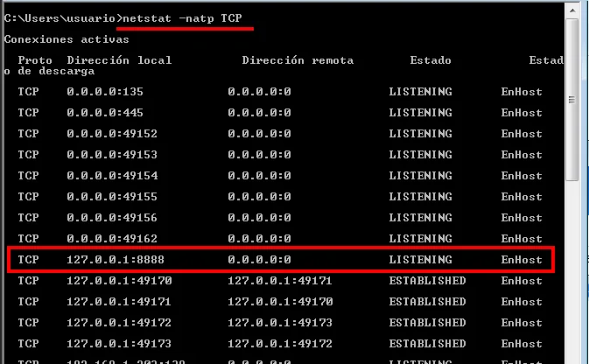Click local address 0.0.0.0:135
Image resolution: width=589 pixels, height=364 pixels.
click(x=105, y=92)
